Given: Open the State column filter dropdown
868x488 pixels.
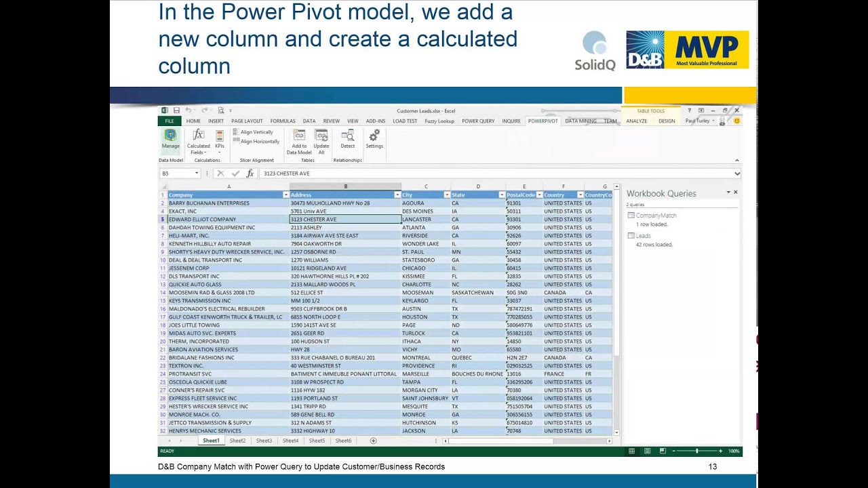Looking at the screenshot, I should (x=502, y=195).
